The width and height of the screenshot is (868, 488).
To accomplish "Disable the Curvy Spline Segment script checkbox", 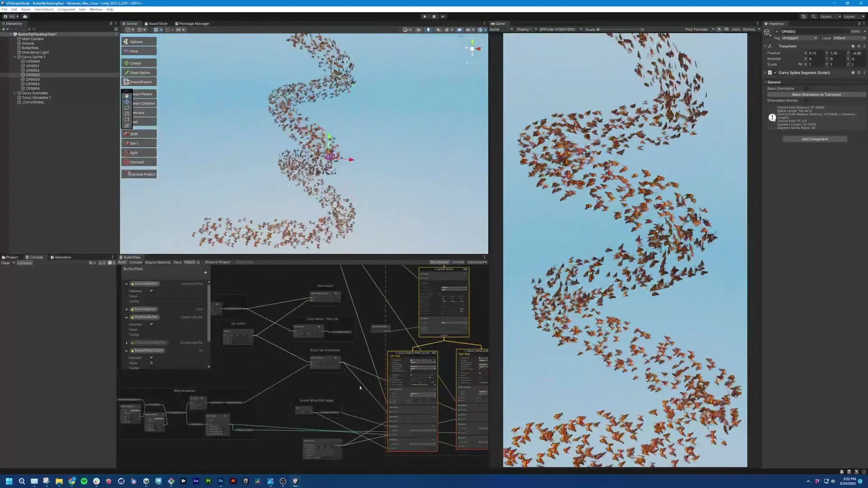I will click(x=775, y=73).
